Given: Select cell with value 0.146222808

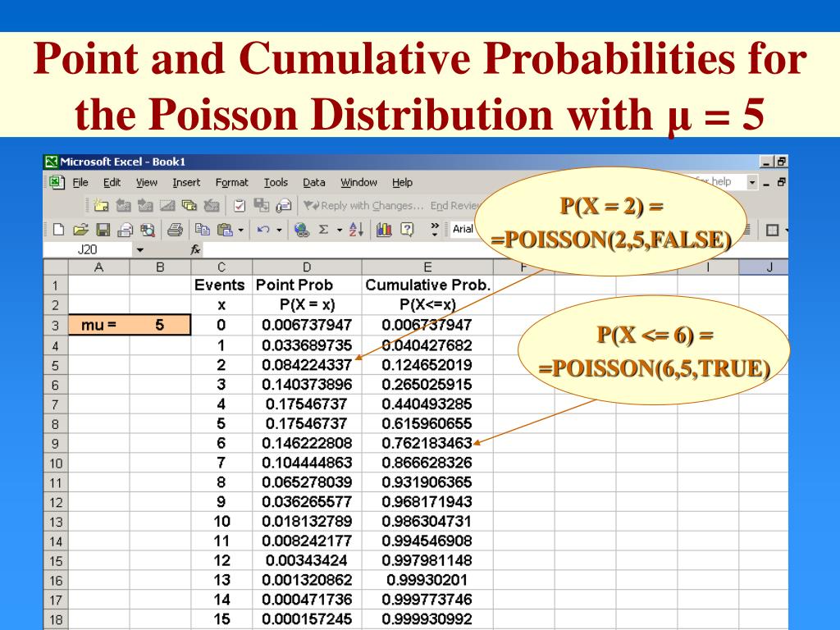Looking at the screenshot, I should tap(307, 443).
